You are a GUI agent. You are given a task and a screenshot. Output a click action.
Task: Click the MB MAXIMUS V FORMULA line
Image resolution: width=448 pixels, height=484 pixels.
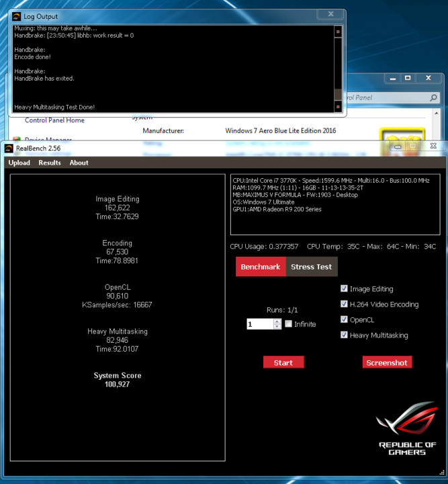(295, 195)
